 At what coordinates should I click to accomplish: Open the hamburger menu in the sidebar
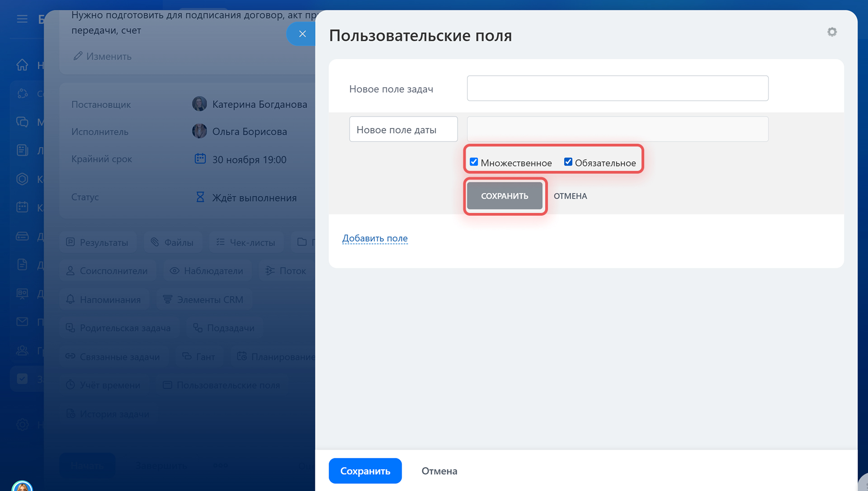pyautogui.click(x=22, y=19)
